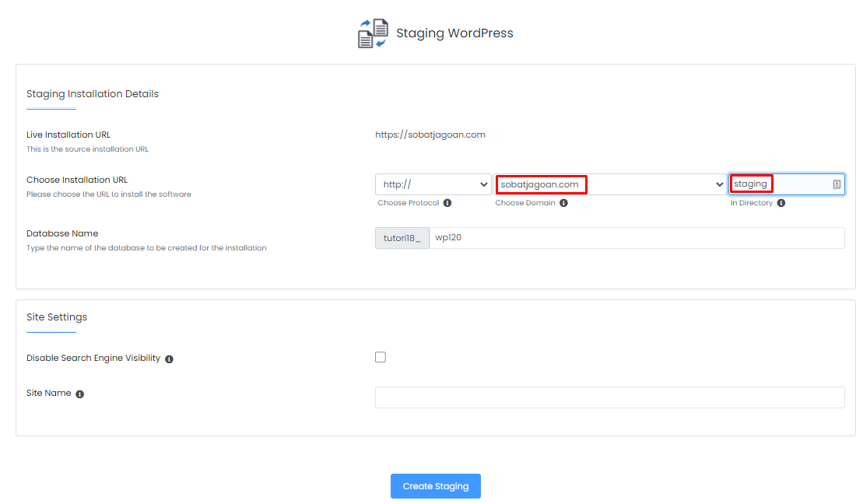Click the Site Name label
Viewport: 856px width, 504px height.
(48, 393)
